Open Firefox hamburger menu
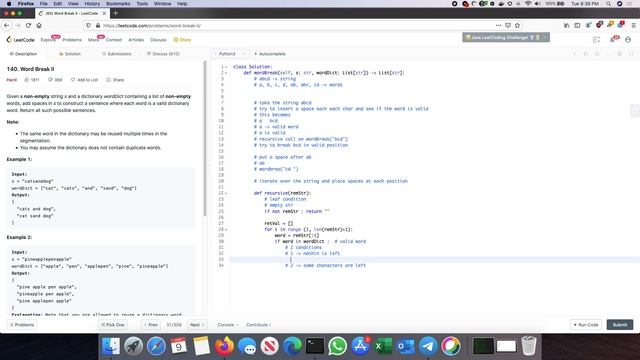 pos(633,25)
